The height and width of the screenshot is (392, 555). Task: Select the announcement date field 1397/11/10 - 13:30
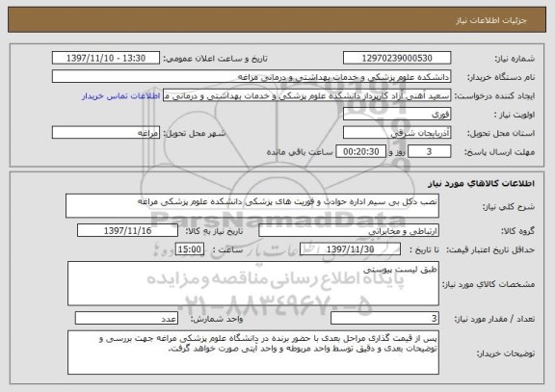pos(106,58)
